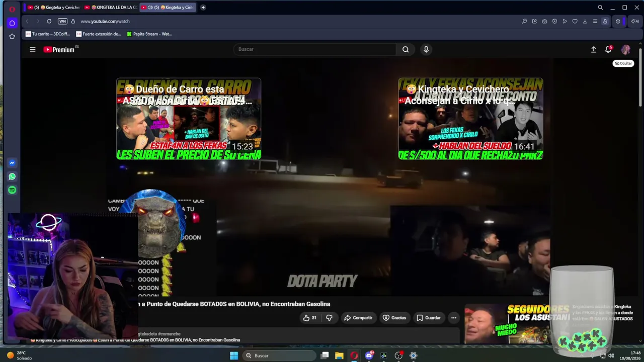Open the ad blocker shield icon
Viewport: 644px width, 362px height.
pos(554,21)
